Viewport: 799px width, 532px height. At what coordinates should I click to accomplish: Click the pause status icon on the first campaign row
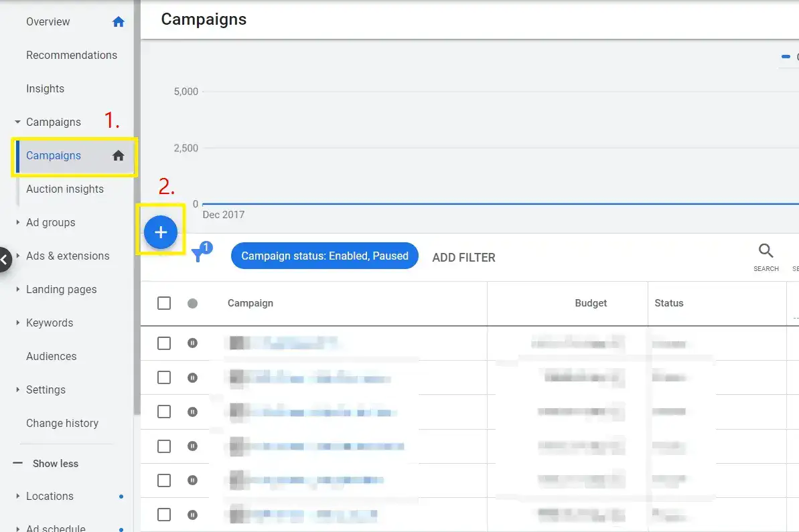(x=192, y=343)
